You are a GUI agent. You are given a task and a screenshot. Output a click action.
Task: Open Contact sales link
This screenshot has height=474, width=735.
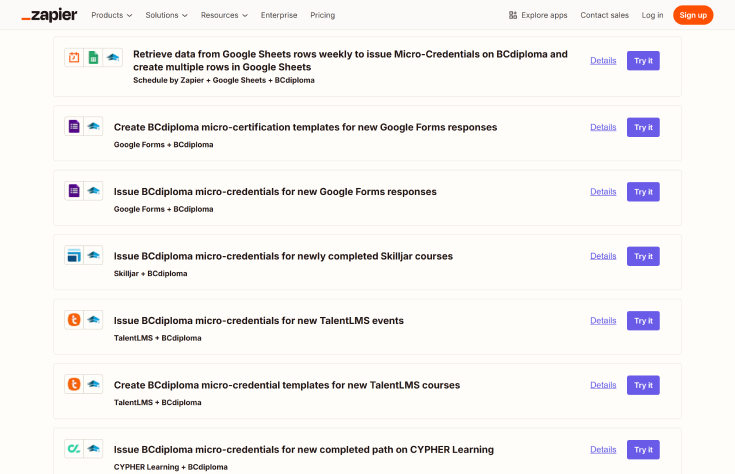click(604, 15)
